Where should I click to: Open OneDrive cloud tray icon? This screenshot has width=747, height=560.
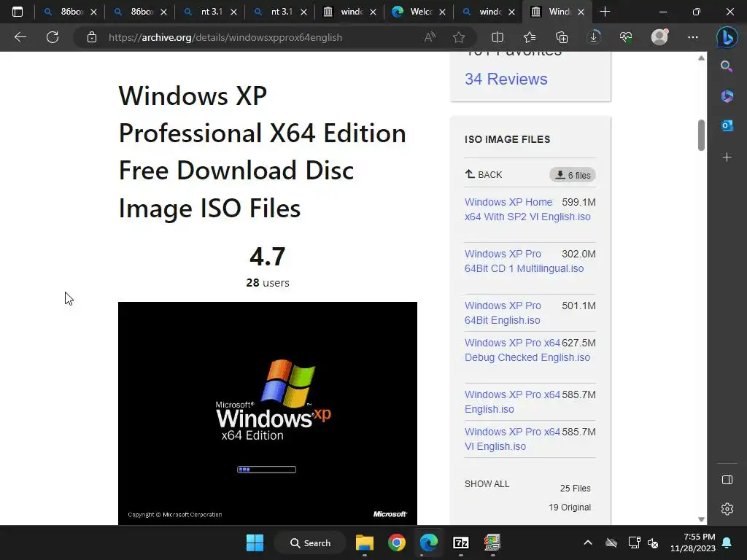point(611,542)
